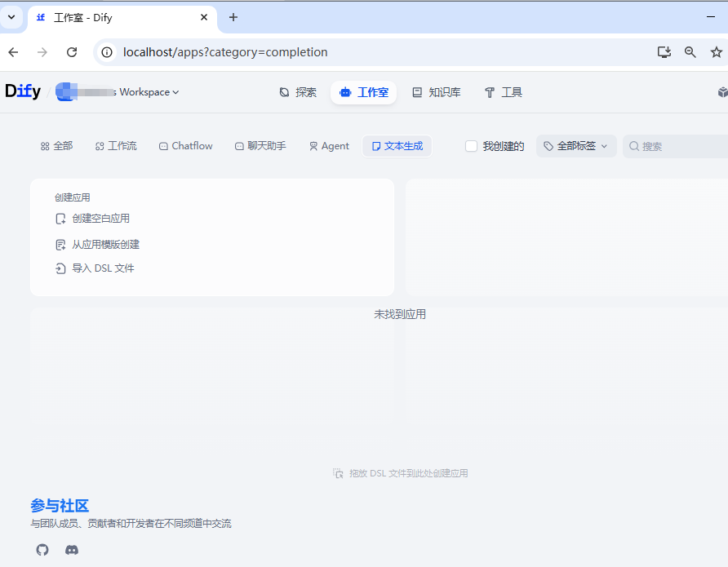Click the browser back arrow
Screen dimensions: 728x567
13,52
